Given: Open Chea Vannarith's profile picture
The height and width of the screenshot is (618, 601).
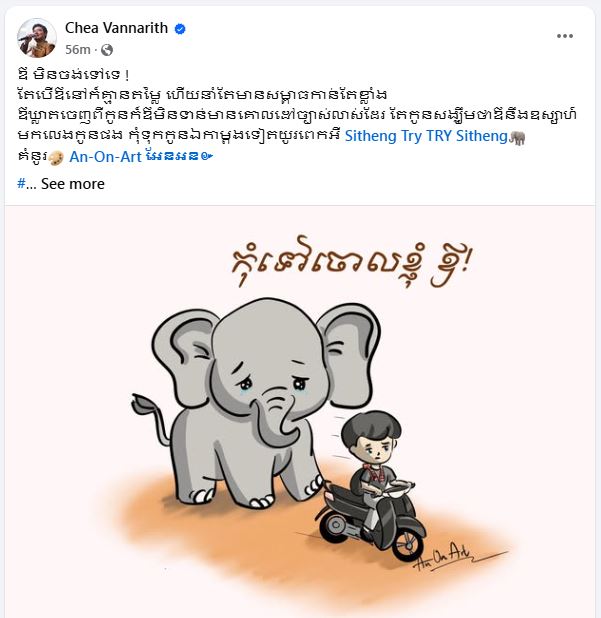Looking at the screenshot, I should tap(37, 38).
